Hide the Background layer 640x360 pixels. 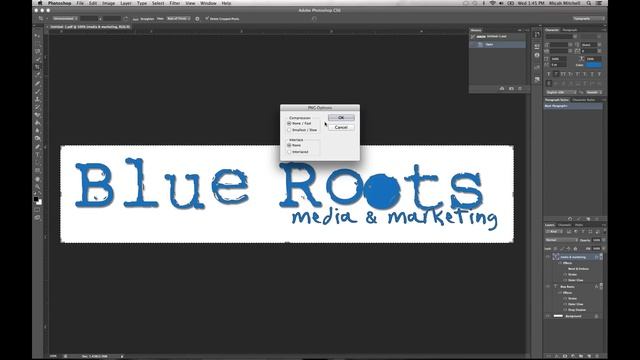(x=548, y=316)
